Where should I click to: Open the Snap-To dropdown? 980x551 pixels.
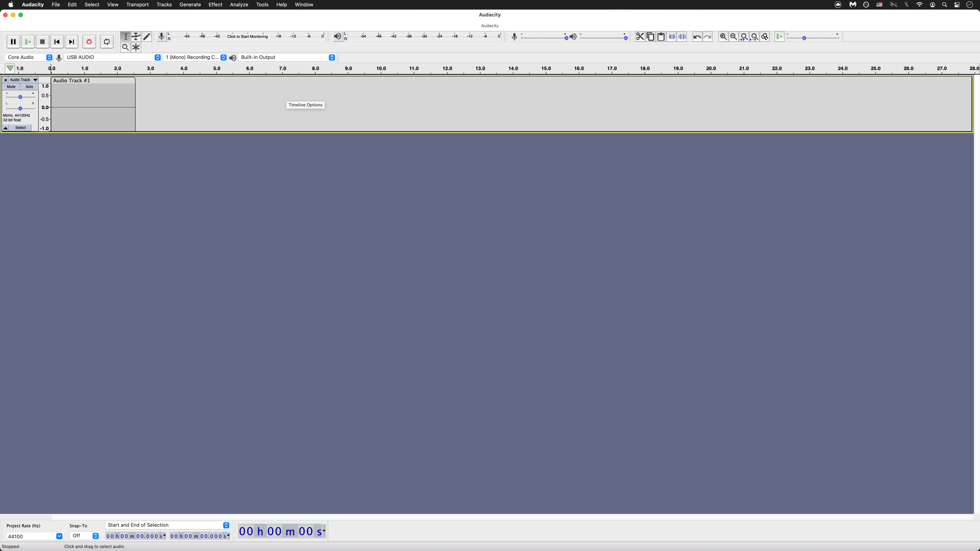click(84, 536)
